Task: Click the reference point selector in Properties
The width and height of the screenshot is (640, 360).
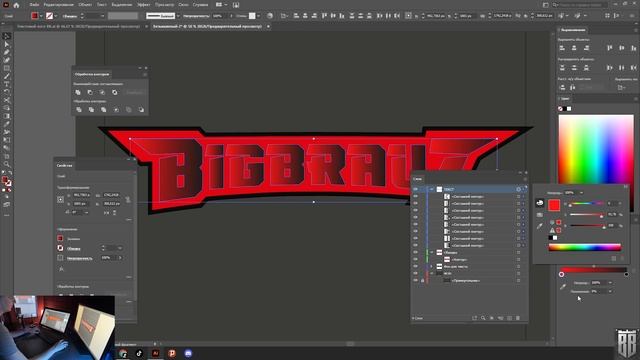Action: 60,200
